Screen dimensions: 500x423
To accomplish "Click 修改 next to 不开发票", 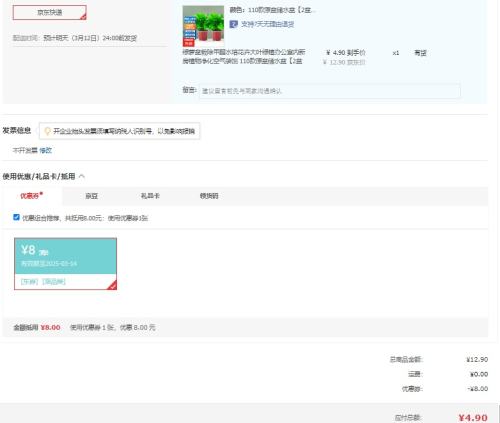I will point(46,150).
